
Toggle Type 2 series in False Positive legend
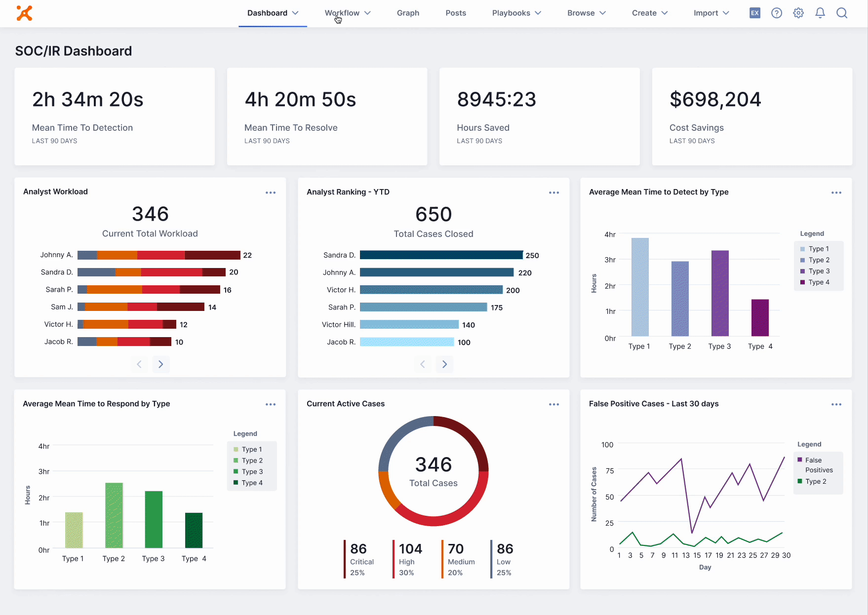click(812, 481)
